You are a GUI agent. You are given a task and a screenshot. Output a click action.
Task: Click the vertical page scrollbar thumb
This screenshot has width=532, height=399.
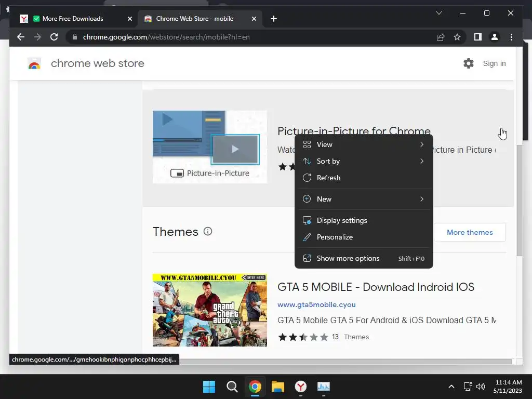click(519, 200)
